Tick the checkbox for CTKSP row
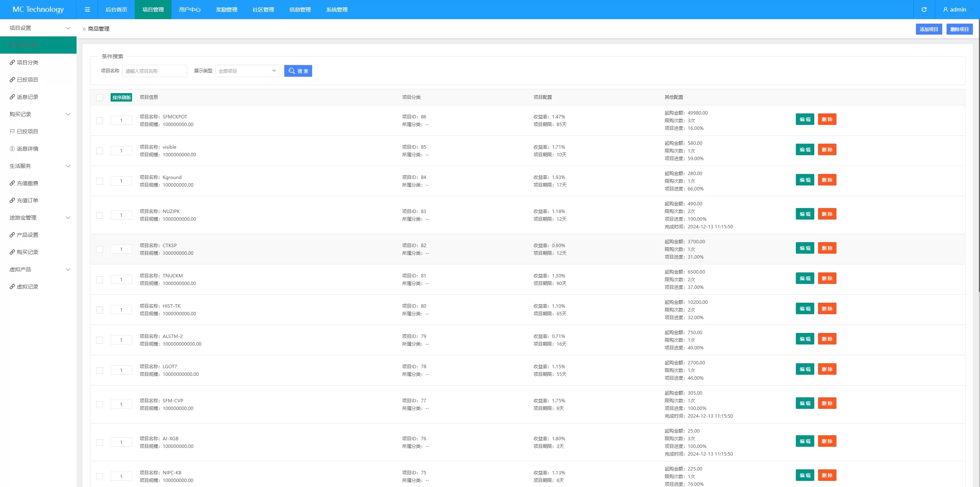 (x=100, y=249)
